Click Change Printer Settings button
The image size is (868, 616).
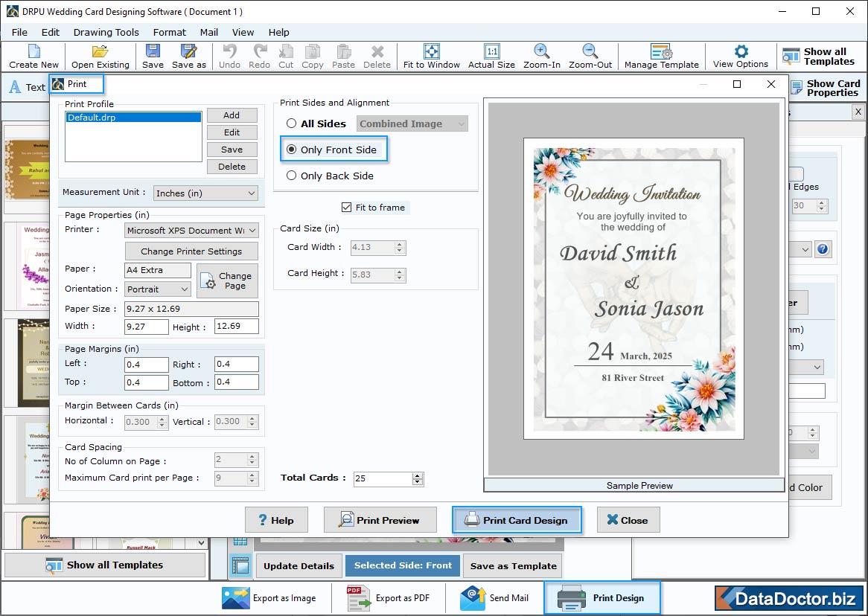(x=191, y=251)
